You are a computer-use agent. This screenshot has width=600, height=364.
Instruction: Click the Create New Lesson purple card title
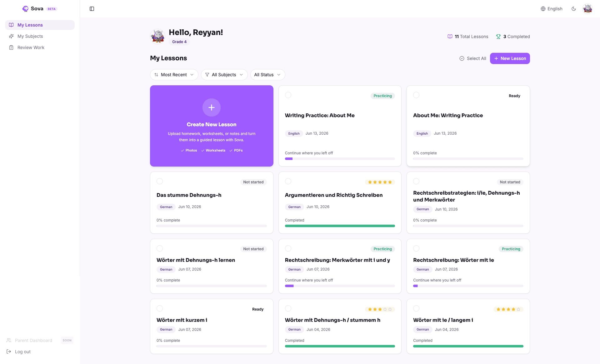pyautogui.click(x=212, y=124)
